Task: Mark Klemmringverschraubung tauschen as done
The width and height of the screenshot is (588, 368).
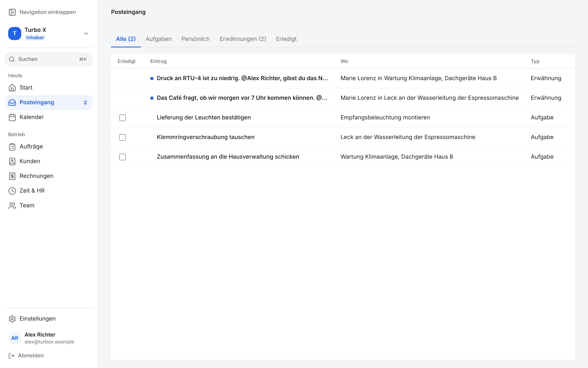Action: pos(122,137)
